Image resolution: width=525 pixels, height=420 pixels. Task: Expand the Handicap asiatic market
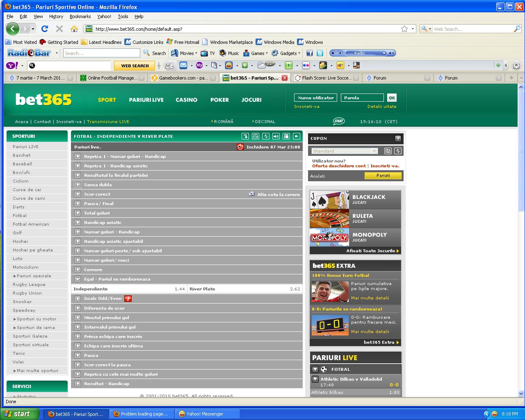pos(78,222)
